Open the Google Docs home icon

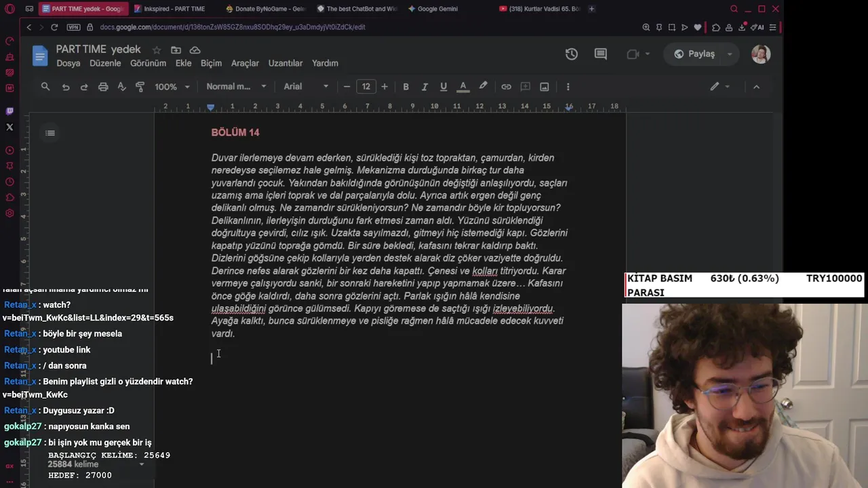(40, 56)
